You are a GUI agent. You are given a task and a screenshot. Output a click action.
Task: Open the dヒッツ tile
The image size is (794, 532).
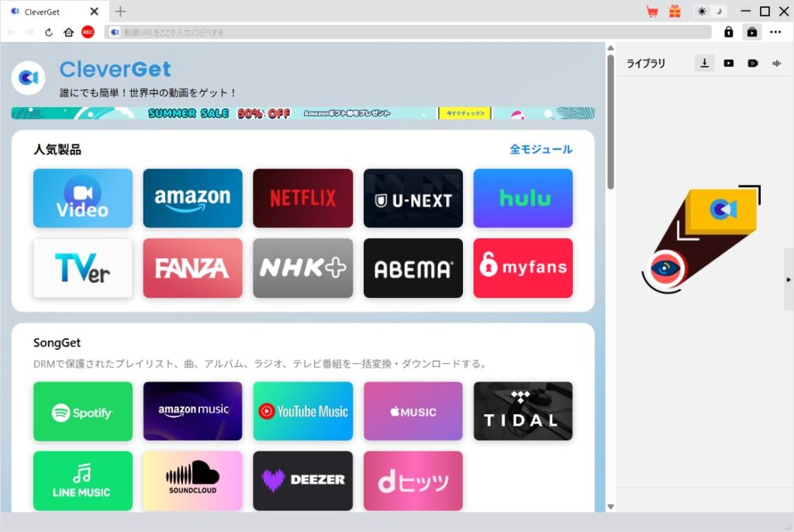(x=413, y=481)
